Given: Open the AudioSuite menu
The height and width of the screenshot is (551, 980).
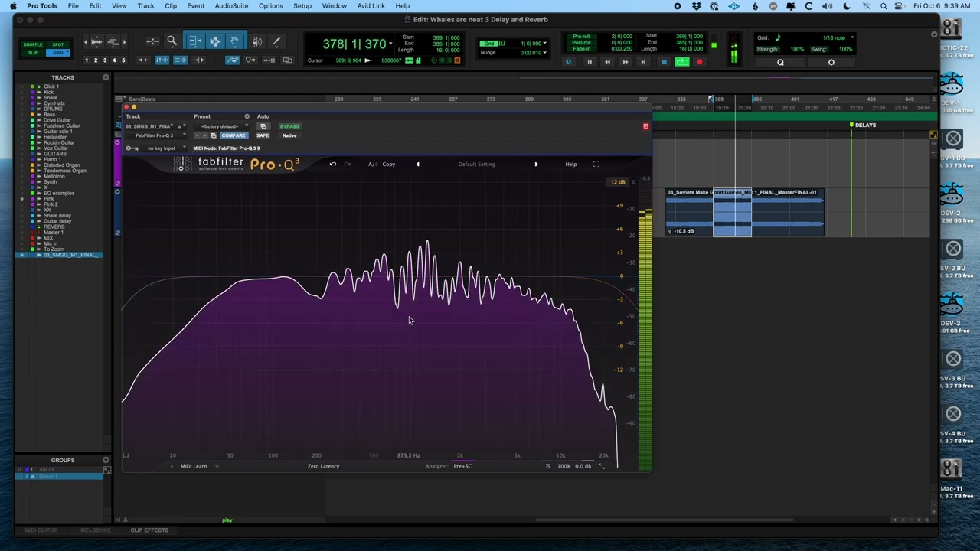Looking at the screenshot, I should point(231,5).
